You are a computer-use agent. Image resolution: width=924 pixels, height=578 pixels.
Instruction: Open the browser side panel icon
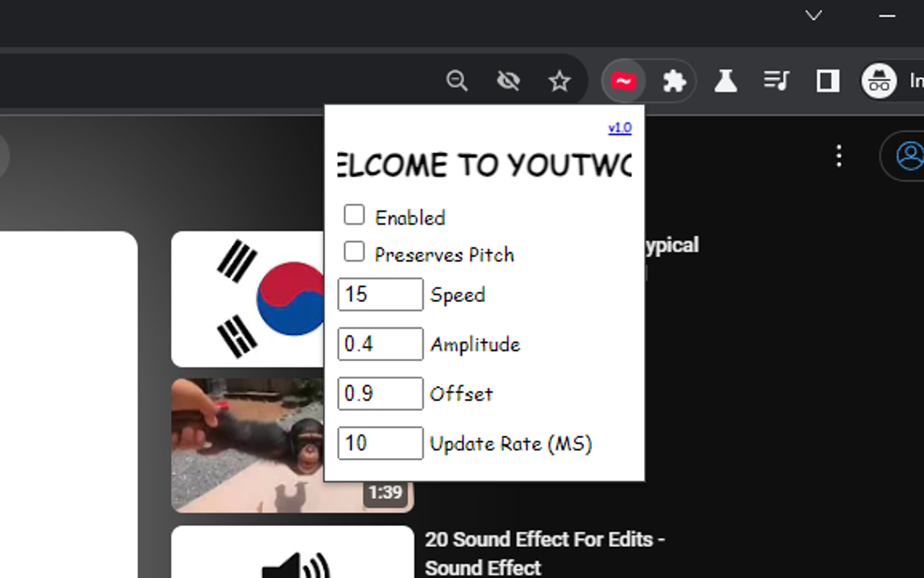(x=828, y=80)
